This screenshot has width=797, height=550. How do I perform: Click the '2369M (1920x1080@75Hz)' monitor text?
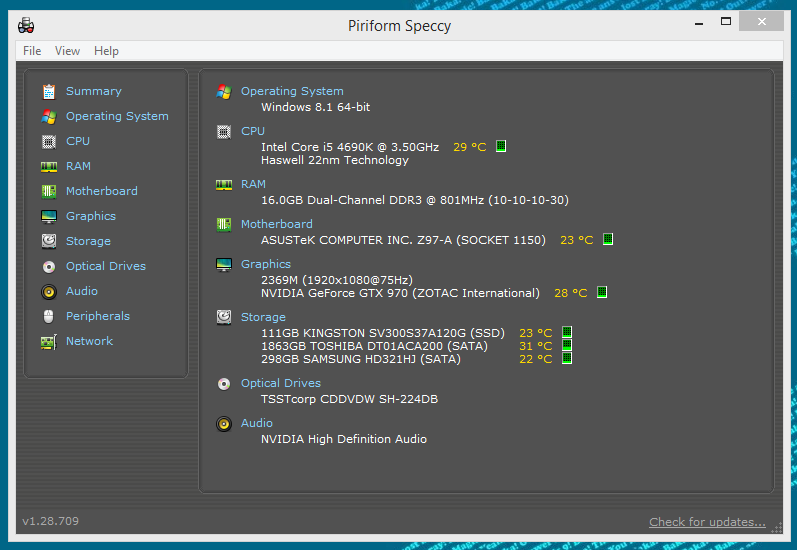tap(337, 280)
